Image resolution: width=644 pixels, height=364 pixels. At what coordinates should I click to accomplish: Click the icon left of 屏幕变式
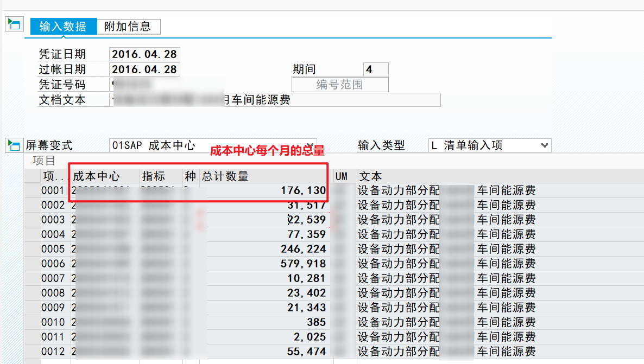point(14,145)
